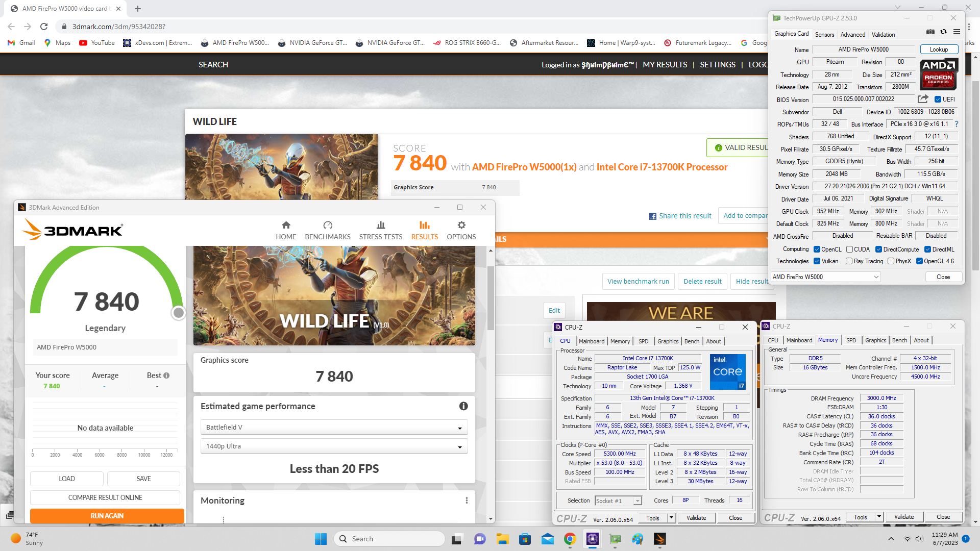Open the CPU-Z Socket #1 selection dropdown
Image resolution: width=980 pixels, height=551 pixels.
pyautogui.click(x=618, y=501)
